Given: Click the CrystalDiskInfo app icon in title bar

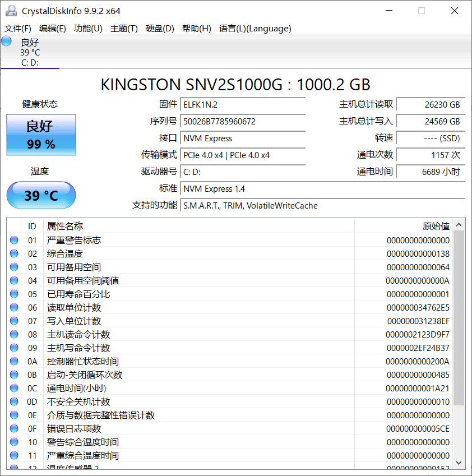Looking at the screenshot, I should coord(11,11).
